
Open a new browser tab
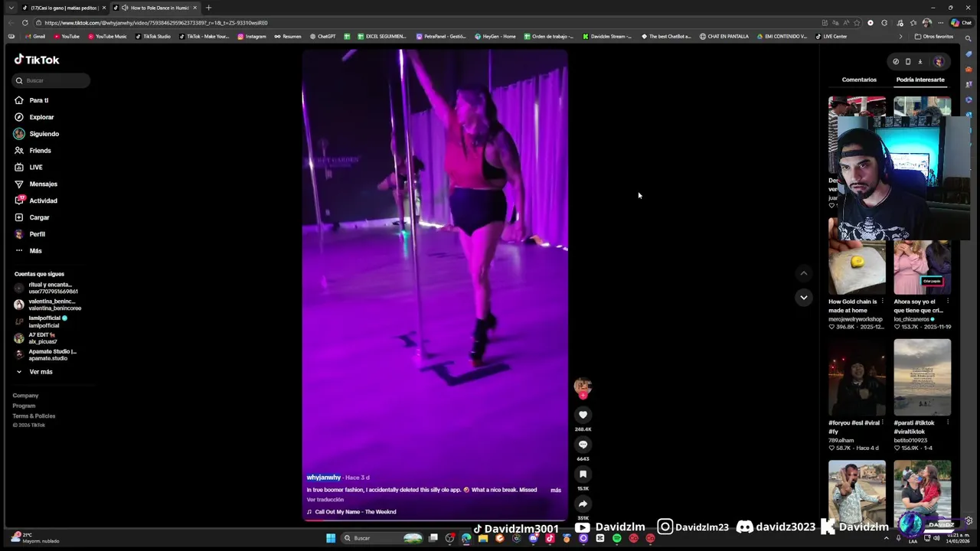click(208, 8)
